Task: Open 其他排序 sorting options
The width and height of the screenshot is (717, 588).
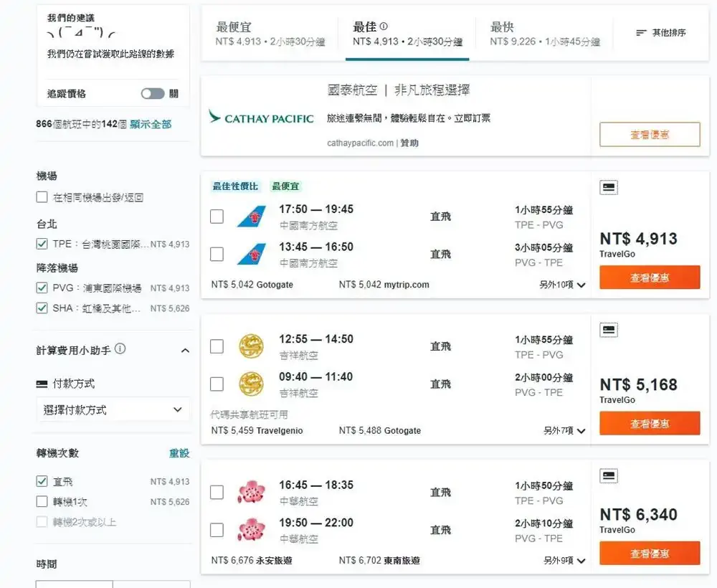Action: pyautogui.click(x=661, y=32)
